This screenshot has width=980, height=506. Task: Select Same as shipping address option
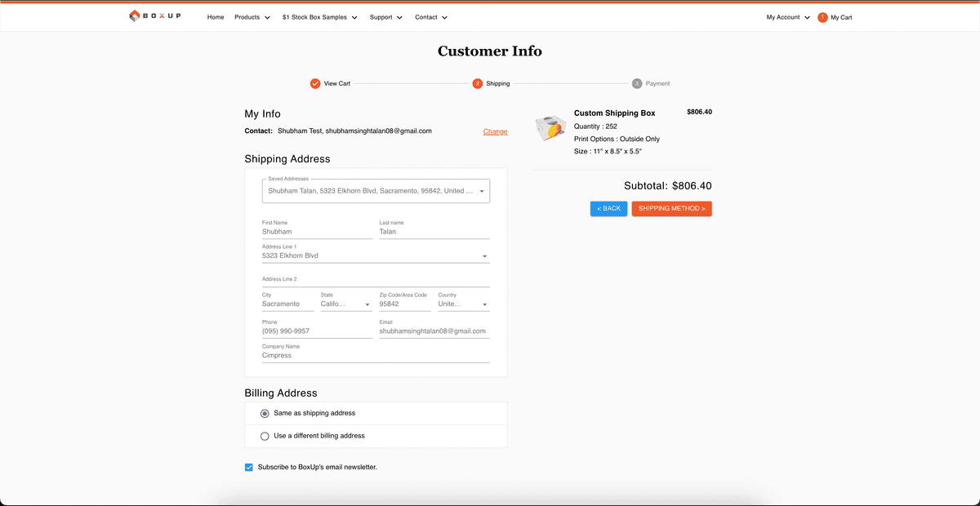265,414
